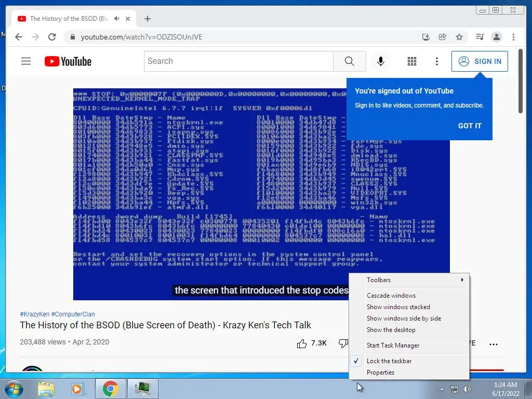Select Show the desktop

(x=409, y=330)
